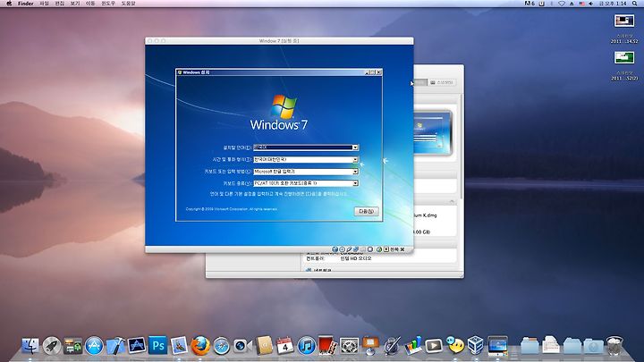
Task: Open Mission Control from the Dock
Action: tap(73, 346)
